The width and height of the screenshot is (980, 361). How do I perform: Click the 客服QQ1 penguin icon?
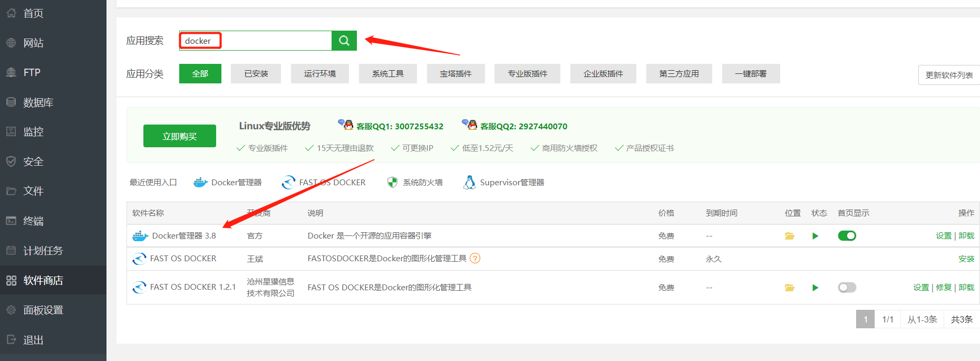tap(346, 125)
